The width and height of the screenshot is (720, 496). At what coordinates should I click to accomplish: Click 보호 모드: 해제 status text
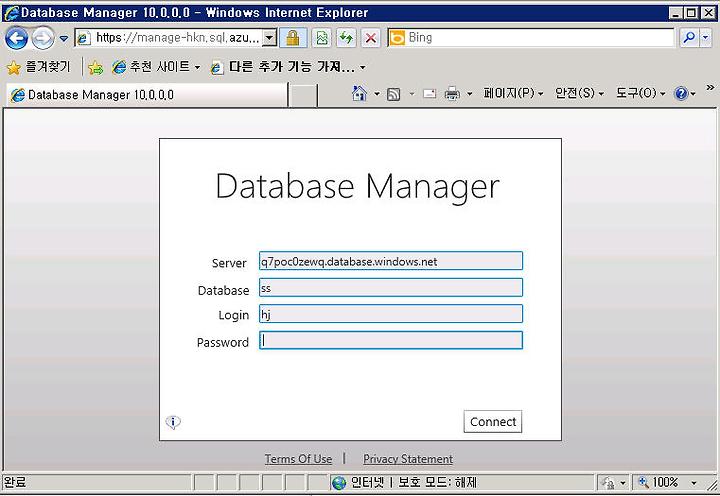437,482
